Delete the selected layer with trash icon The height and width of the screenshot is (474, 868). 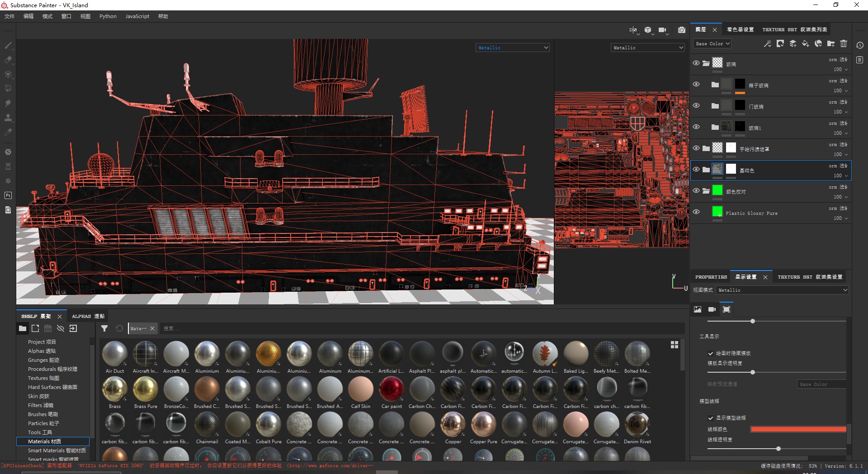[844, 43]
